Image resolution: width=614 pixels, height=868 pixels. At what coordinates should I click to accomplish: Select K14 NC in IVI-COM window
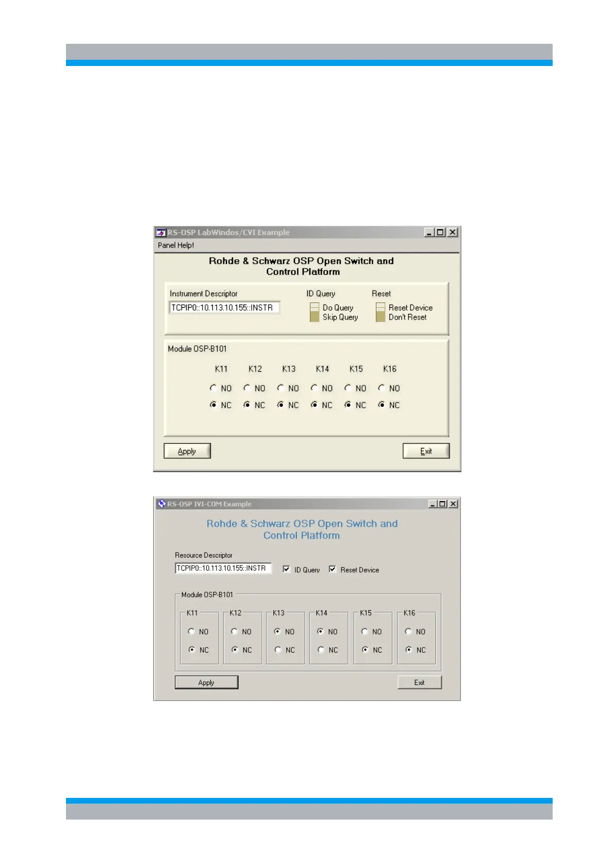pyautogui.click(x=321, y=649)
